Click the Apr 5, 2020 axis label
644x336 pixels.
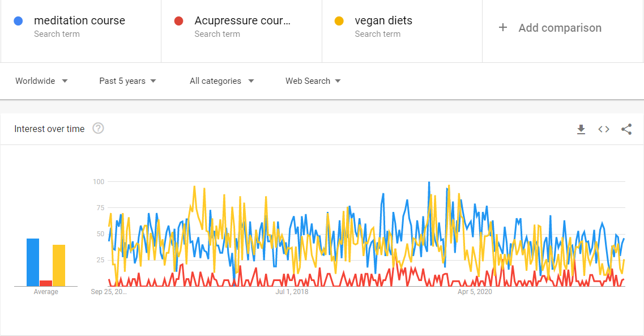pyautogui.click(x=475, y=292)
